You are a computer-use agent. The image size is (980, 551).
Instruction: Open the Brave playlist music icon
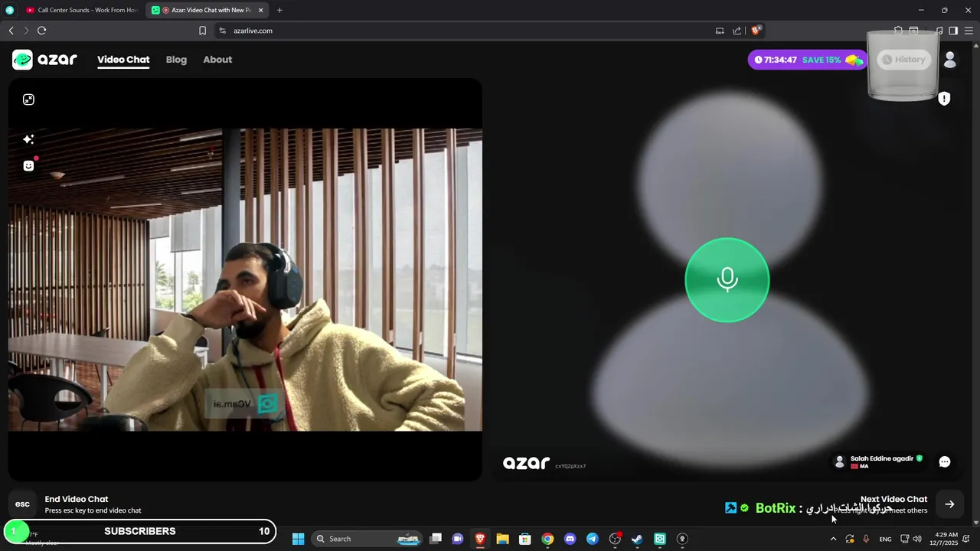tap(939, 31)
